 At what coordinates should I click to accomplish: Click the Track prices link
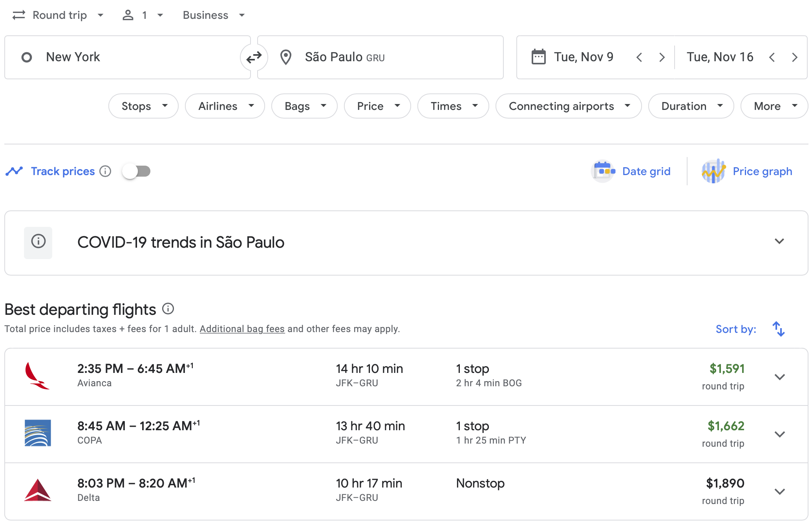[62, 171]
